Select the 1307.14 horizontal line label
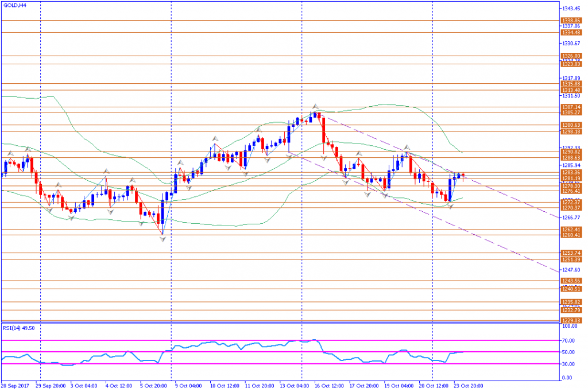The width and height of the screenshot is (588, 392). 571,107
